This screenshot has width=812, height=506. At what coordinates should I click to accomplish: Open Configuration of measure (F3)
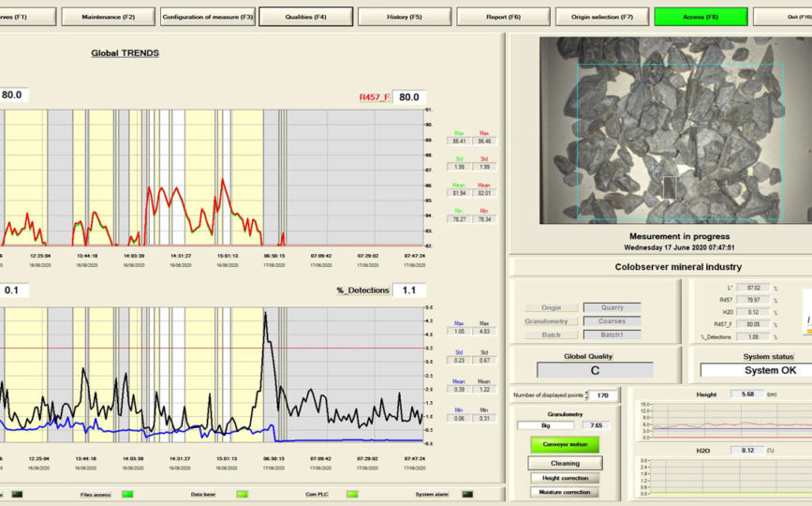pyautogui.click(x=207, y=17)
